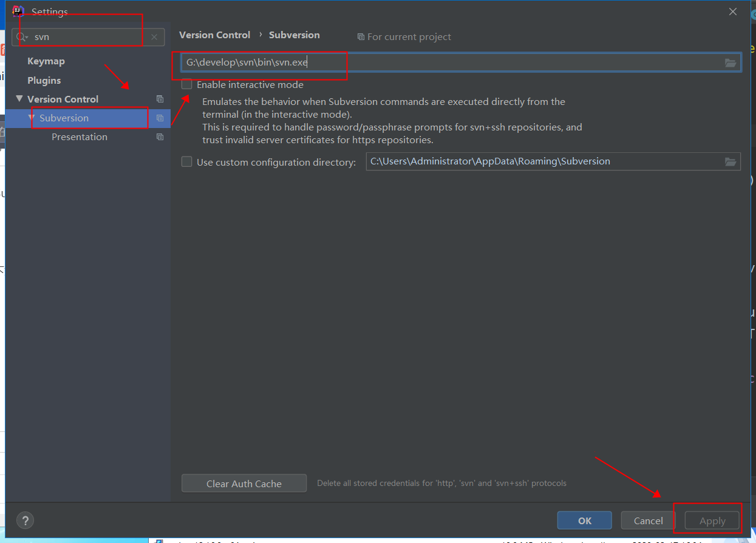Focus the settings search field containing svn
Screen dimensions: 756x543
point(88,37)
